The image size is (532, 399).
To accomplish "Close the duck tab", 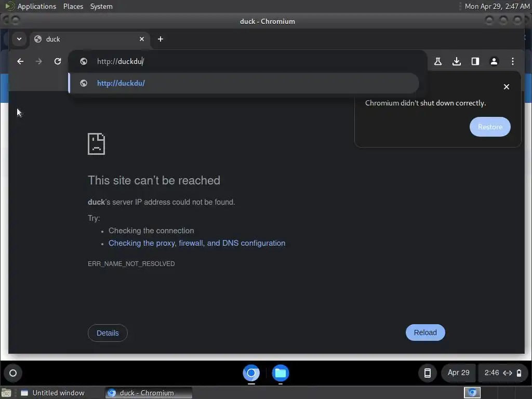I will (x=142, y=39).
